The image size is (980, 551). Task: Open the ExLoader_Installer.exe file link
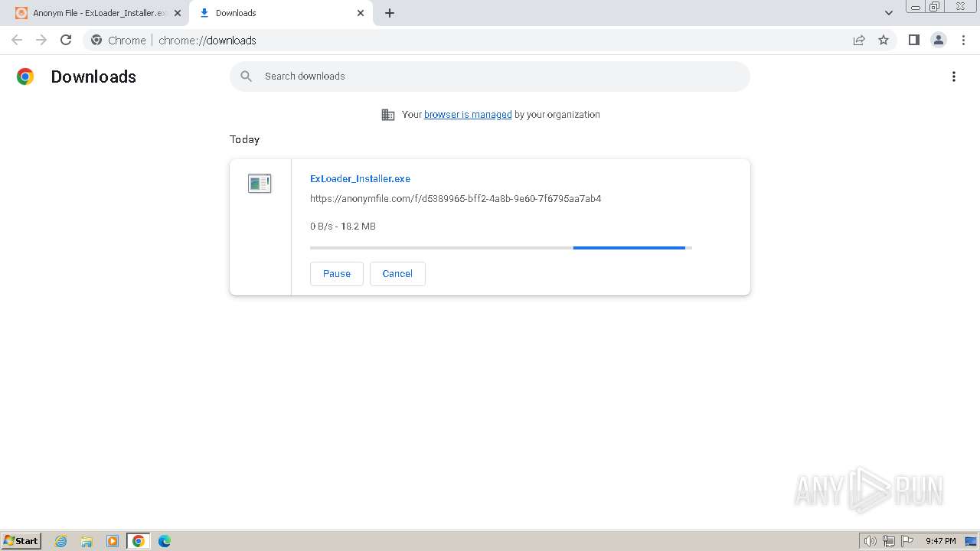pos(360,178)
